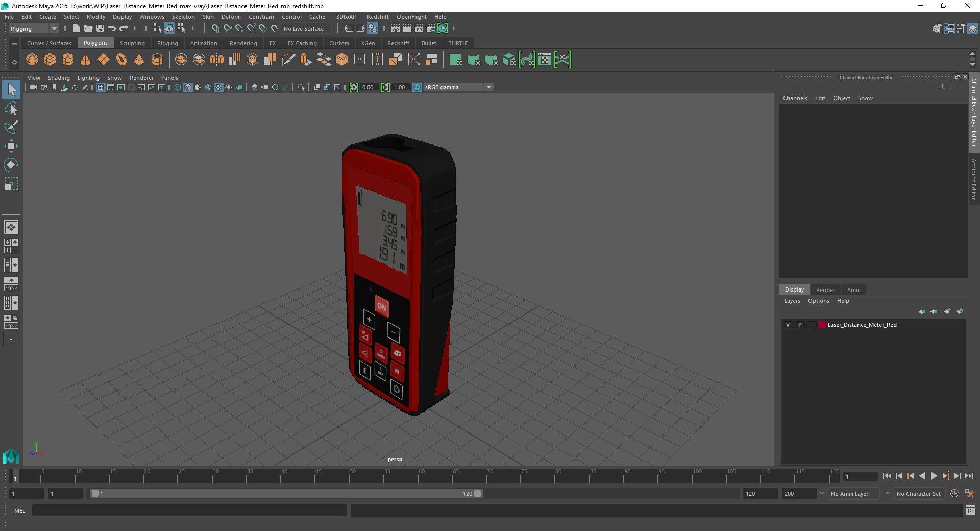Open the Rigging menu set dropdown
Screen dimensions: 980x531
[34, 29]
